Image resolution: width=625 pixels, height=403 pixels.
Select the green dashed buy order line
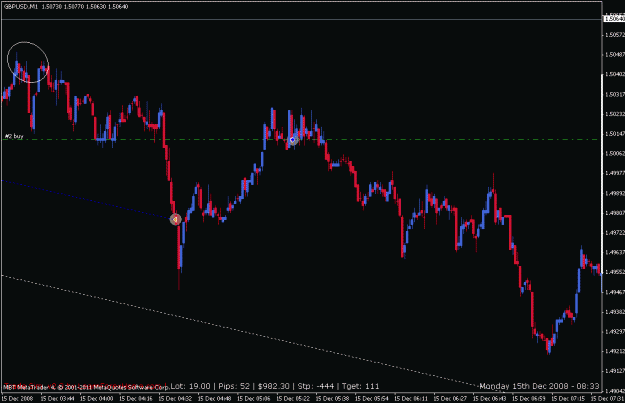click(x=301, y=140)
